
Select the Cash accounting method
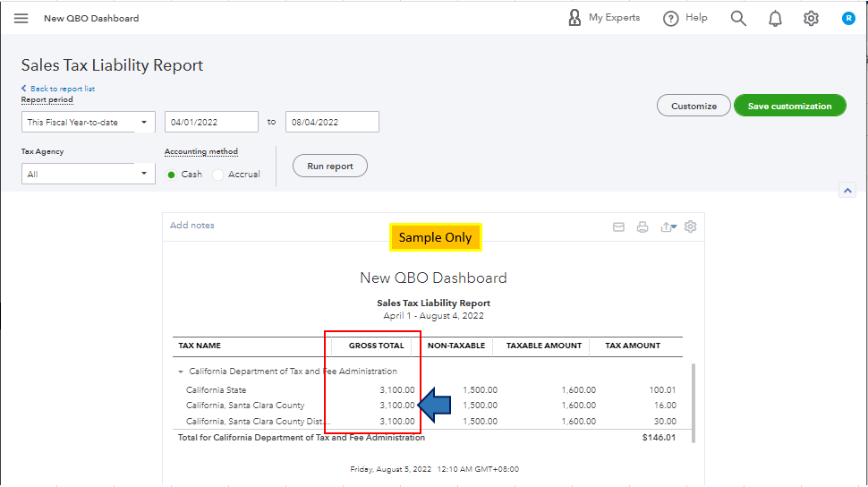pos(172,175)
